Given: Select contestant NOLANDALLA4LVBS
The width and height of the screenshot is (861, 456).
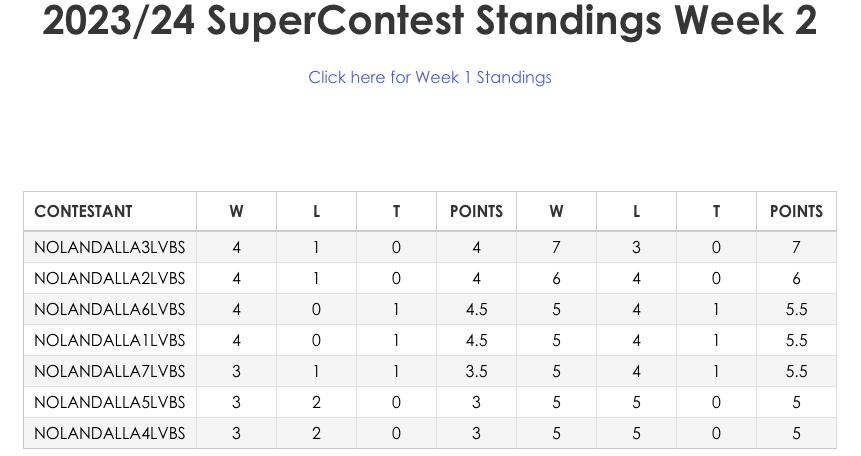Looking at the screenshot, I should (x=109, y=433).
